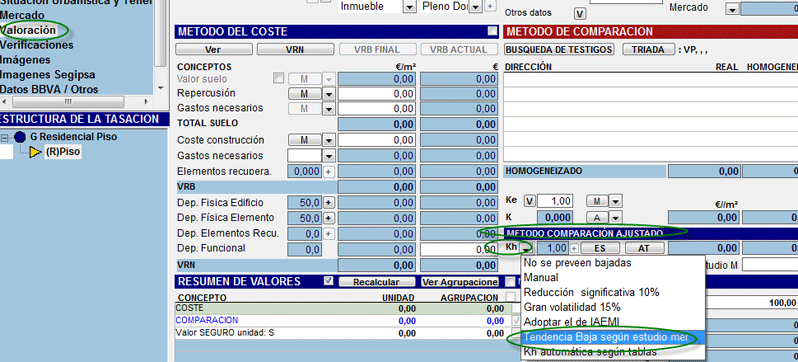798x362 pixels.
Task: Open the Imagenes Segipsa section
Action: click(48, 74)
